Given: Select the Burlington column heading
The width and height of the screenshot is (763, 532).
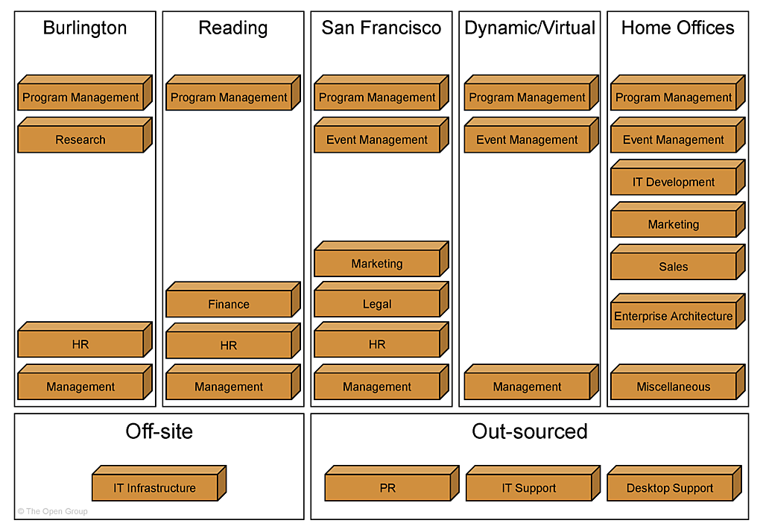Looking at the screenshot, I should tap(85, 28).
